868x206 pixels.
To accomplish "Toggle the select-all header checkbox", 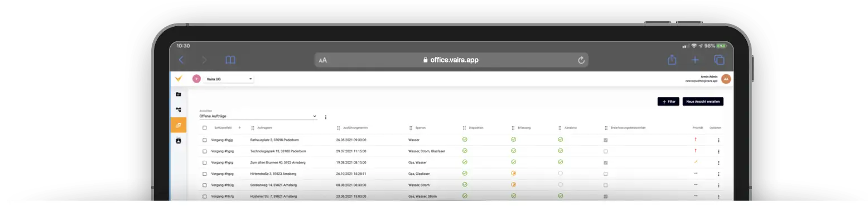I will [205, 128].
